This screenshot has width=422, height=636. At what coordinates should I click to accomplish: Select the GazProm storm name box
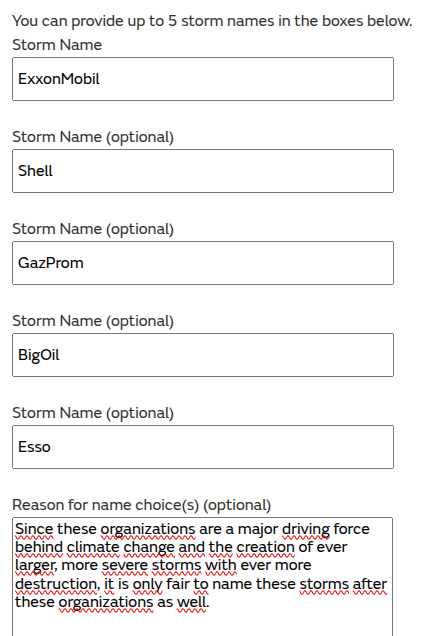(203, 263)
